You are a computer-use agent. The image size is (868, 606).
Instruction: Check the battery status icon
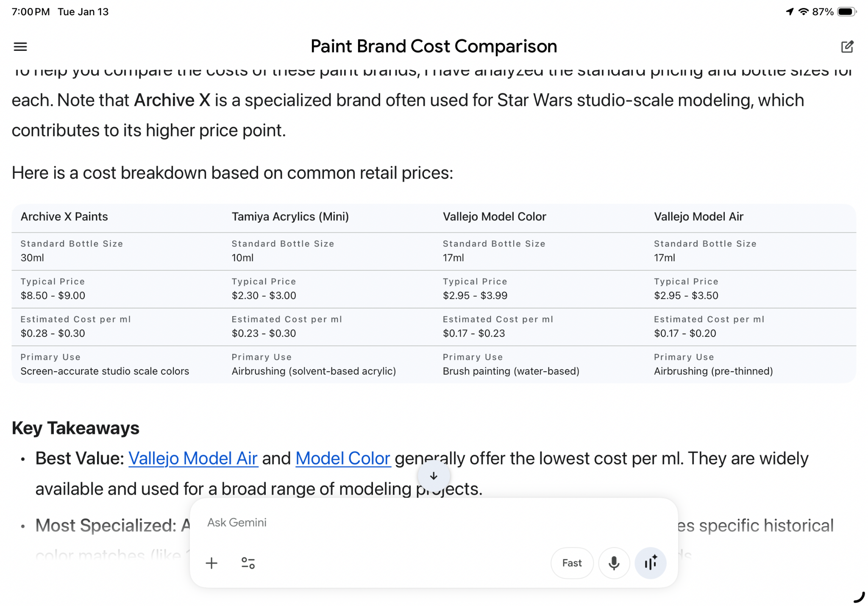pos(847,12)
